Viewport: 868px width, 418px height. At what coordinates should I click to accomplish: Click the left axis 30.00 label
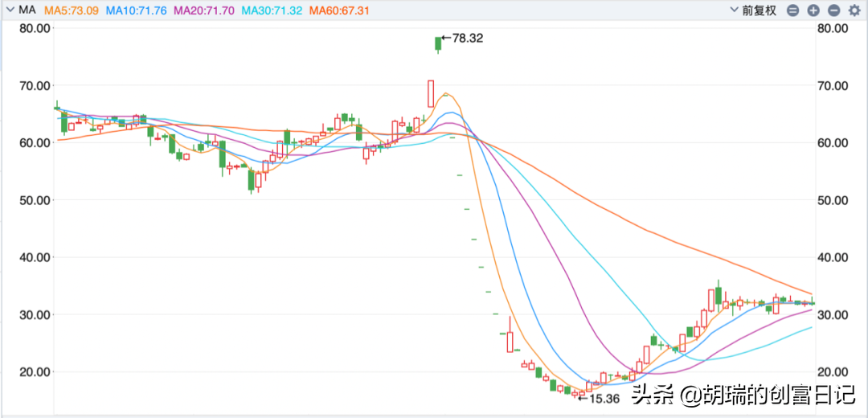click(x=35, y=314)
